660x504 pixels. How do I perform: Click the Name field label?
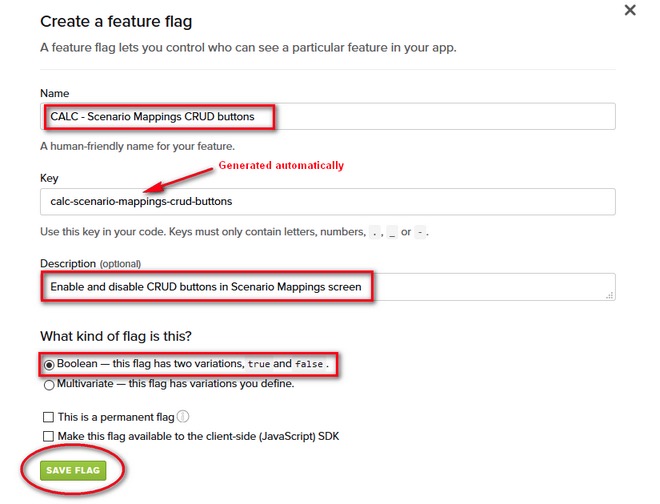tap(55, 93)
